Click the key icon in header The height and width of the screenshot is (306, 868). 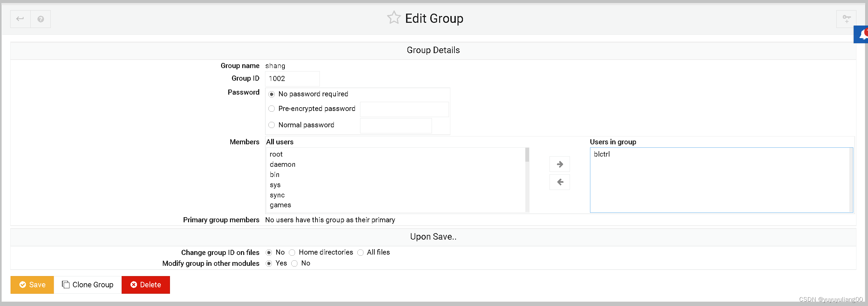847,19
